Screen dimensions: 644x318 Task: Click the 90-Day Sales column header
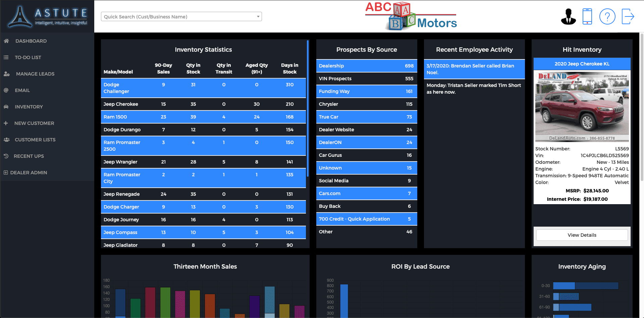tap(163, 69)
